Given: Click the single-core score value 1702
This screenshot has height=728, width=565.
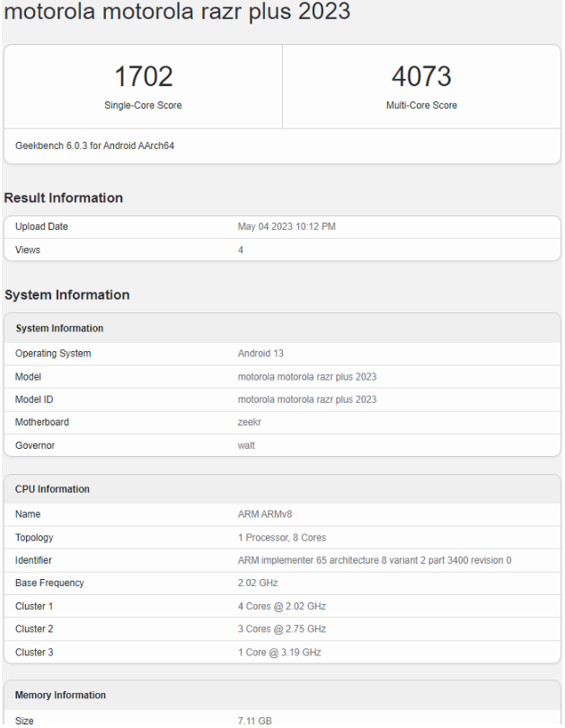Looking at the screenshot, I should (x=143, y=76).
